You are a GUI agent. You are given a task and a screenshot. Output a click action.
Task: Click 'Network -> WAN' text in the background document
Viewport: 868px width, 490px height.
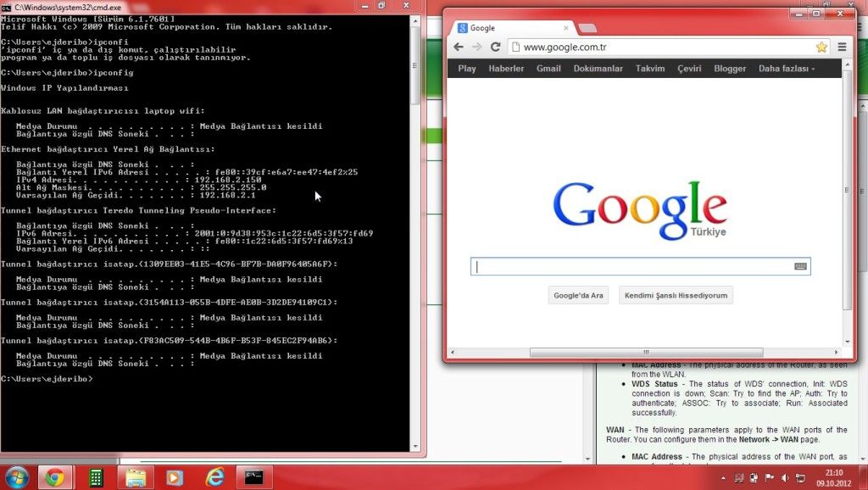click(768, 440)
